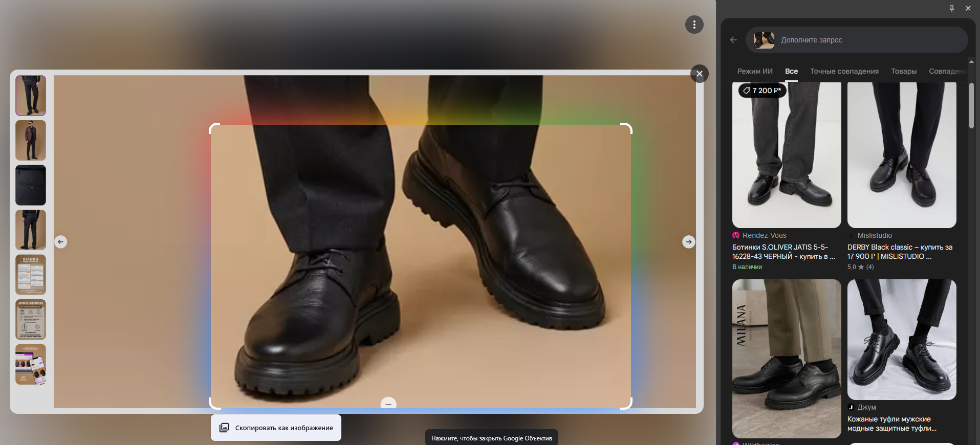980x445 pixels.
Task: Open the Джум leather shoes result image
Action: pyautogui.click(x=902, y=340)
